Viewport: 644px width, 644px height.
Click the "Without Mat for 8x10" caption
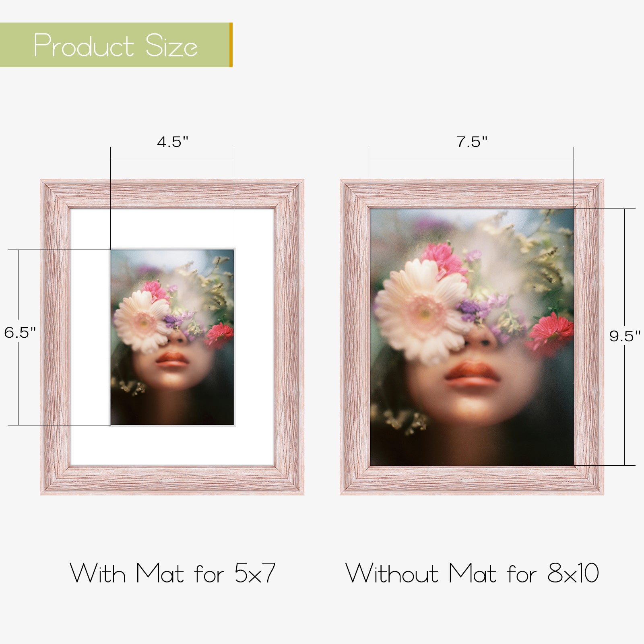click(472, 573)
